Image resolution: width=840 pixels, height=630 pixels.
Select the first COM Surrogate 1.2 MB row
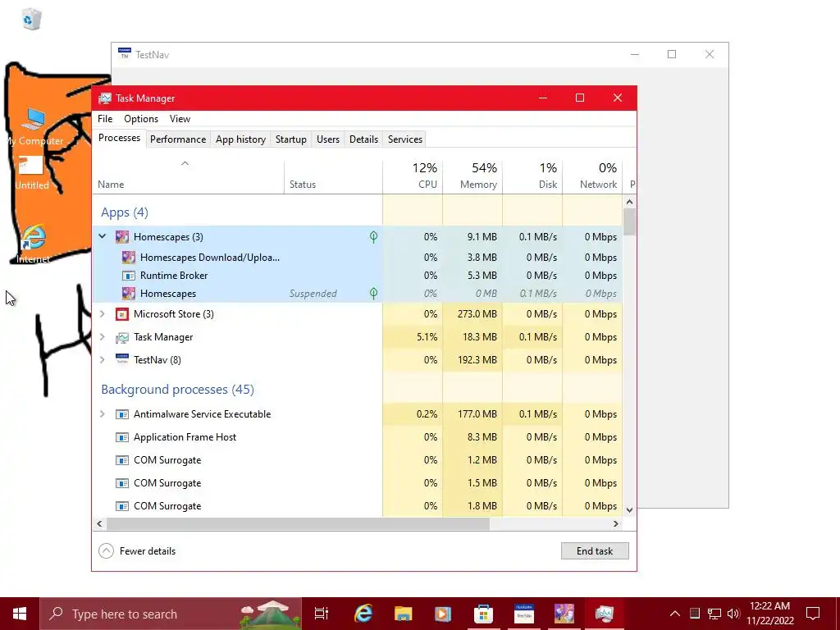pos(358,460)
